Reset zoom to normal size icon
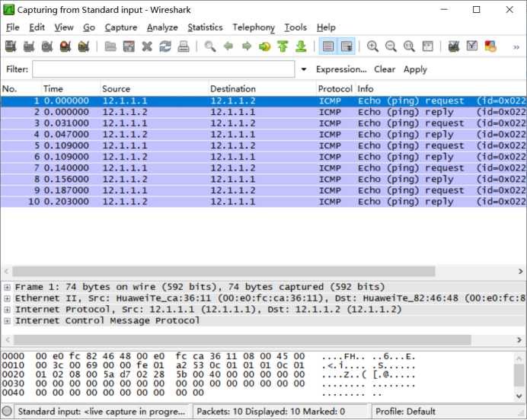Screen dimensions: 527x420 [409, 46]
